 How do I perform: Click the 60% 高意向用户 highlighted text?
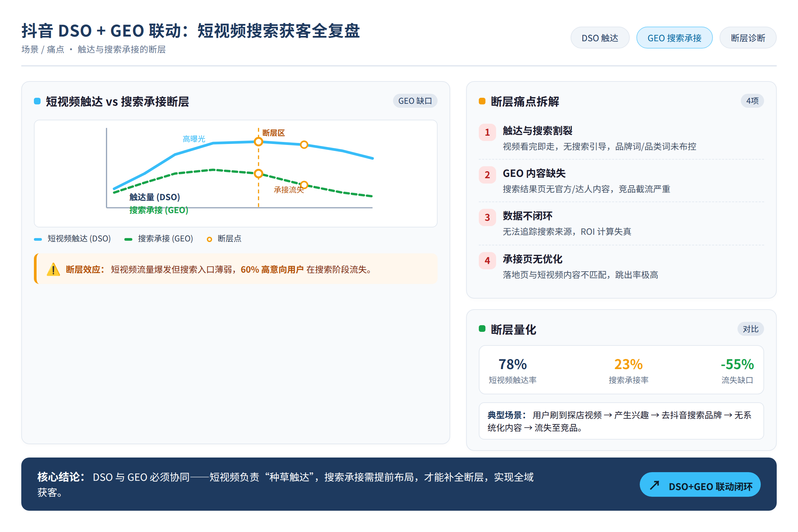click(x=272, y=269)
